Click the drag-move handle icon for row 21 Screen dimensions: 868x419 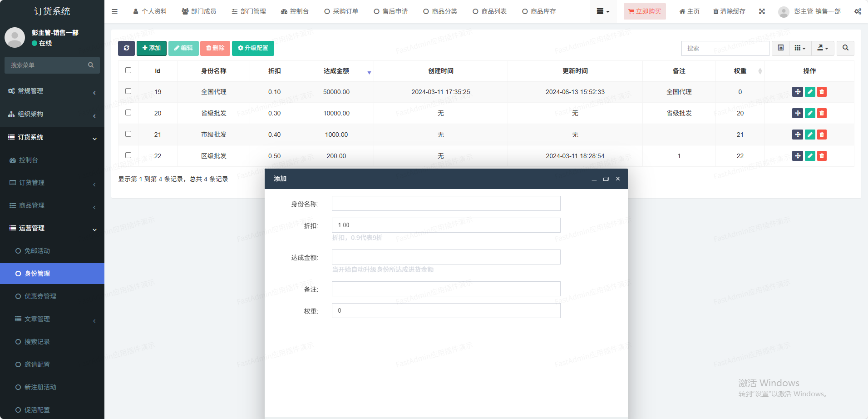[797, 135]
